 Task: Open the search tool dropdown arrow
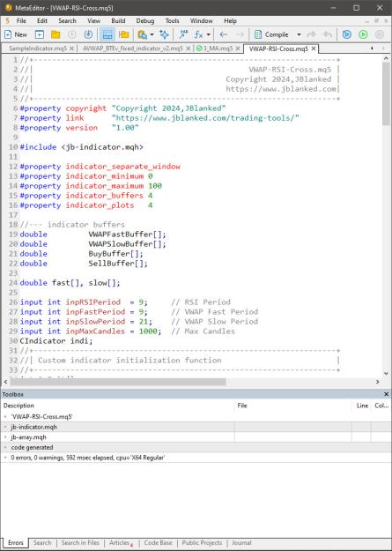coord(152,34)
